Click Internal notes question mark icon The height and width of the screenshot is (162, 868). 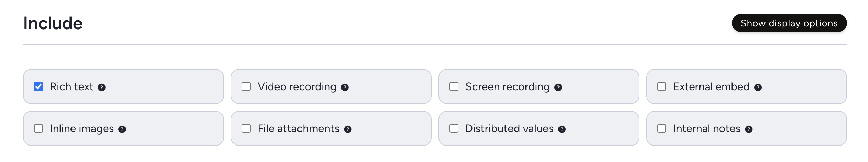click(x=749, y=129)
